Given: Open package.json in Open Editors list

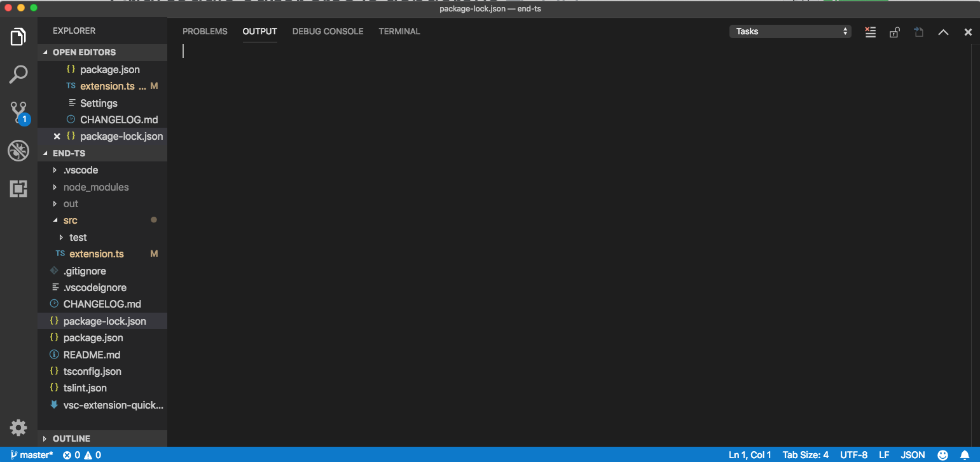Looking at the screenshot, I should tap(102, 69).
